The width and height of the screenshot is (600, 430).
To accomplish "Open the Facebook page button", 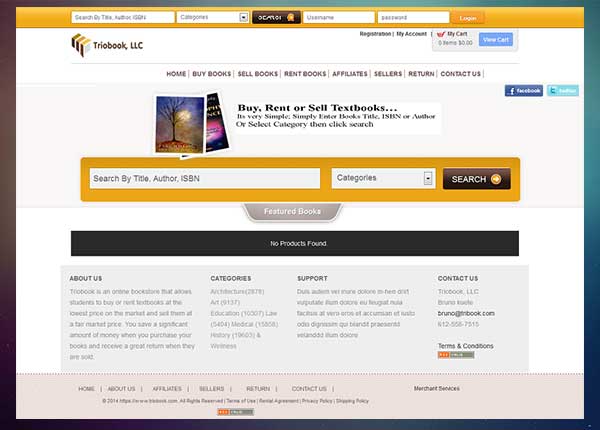I will [524, 90].
